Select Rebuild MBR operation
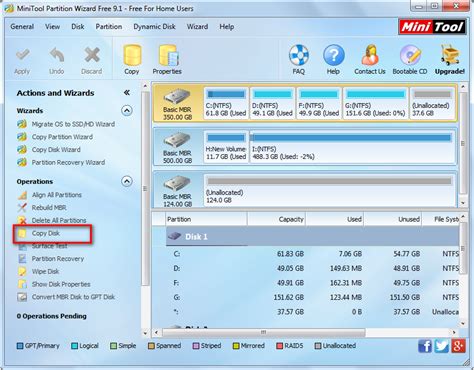Screen dimensions: 474x370 coord(49,208)
